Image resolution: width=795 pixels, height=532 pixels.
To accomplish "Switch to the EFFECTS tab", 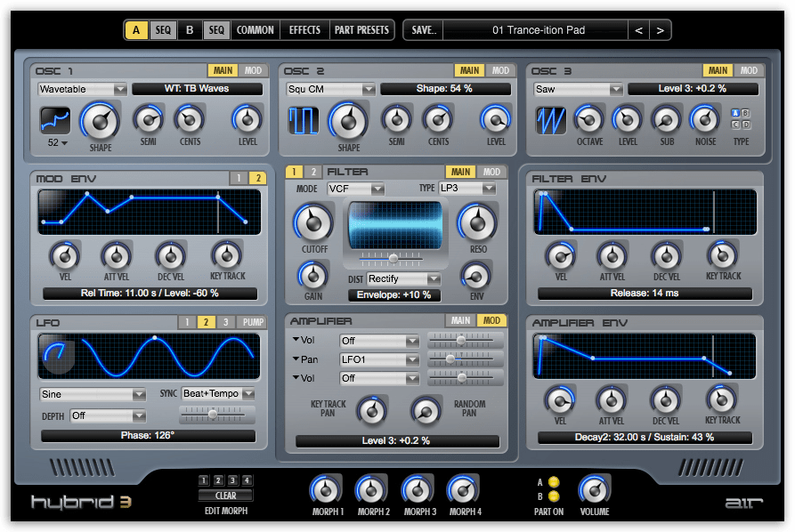I will coord(304,29).
